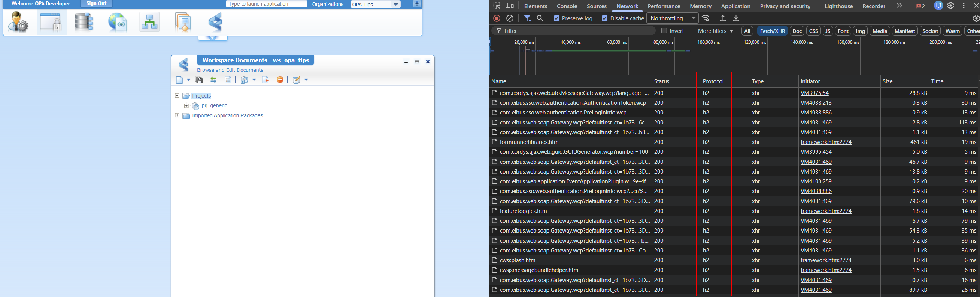Click the database launcher icon
980x297 pixels.
pyautogui.click(x=84, y=22)
